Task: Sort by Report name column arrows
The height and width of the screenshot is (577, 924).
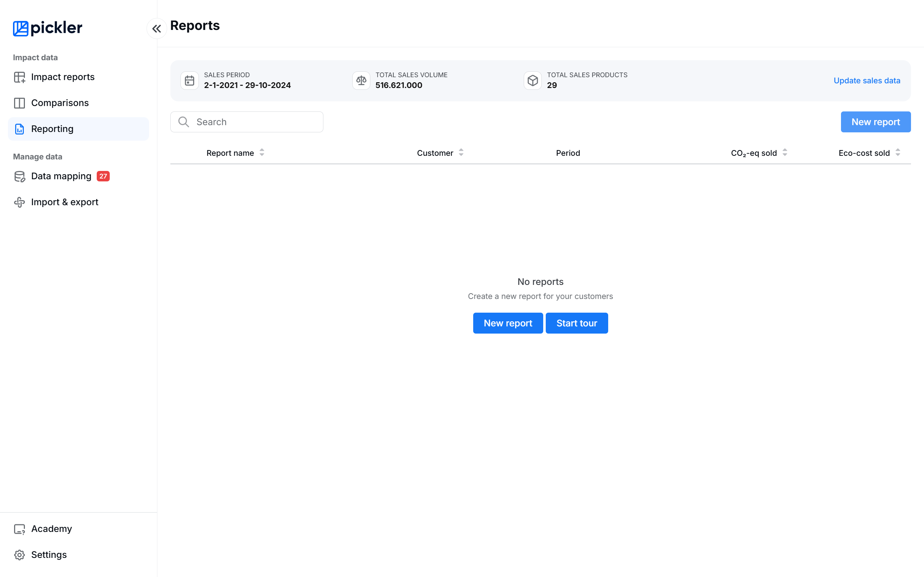Action: (x=262, y=153)
